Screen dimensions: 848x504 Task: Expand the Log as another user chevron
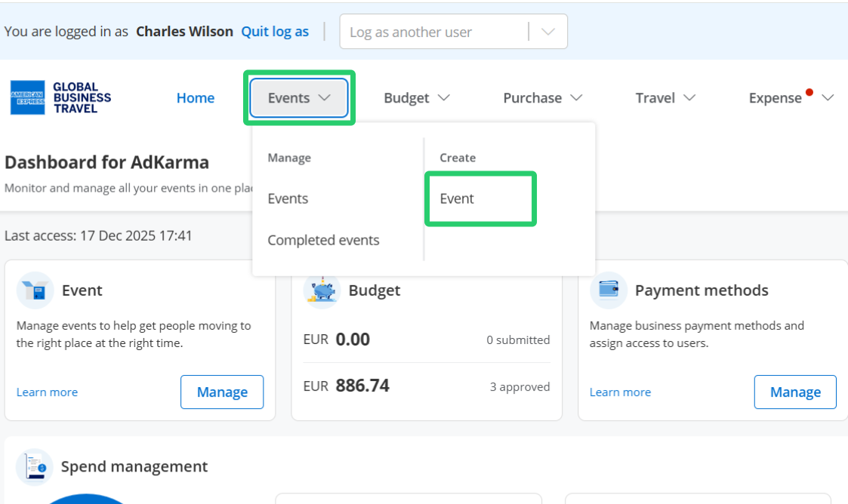(x=548, y=32)
